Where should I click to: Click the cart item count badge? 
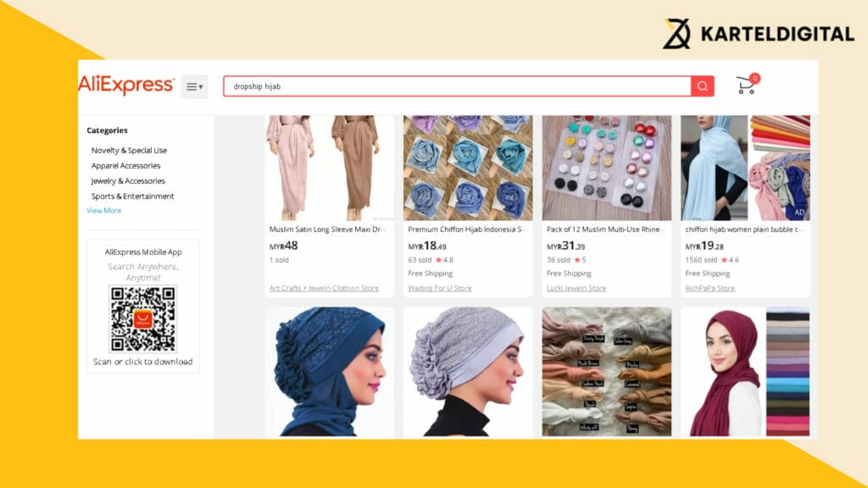coord(754,78)
